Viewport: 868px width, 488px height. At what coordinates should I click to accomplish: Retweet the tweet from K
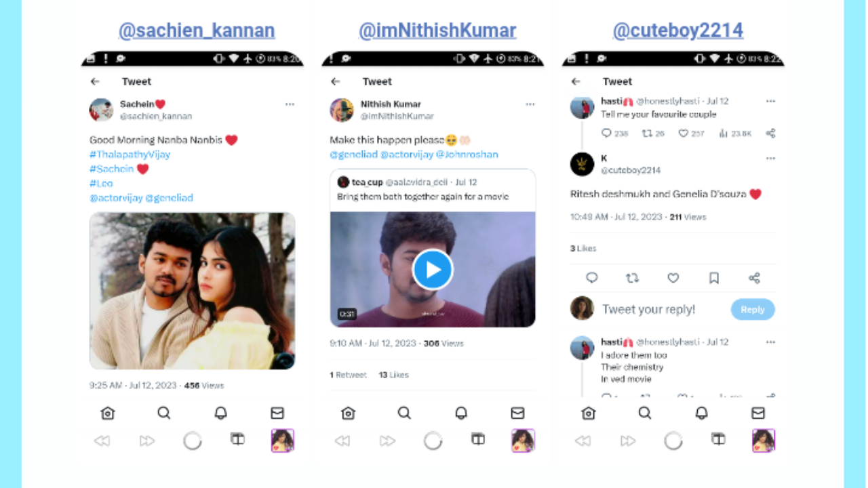(x=632, y=278)
